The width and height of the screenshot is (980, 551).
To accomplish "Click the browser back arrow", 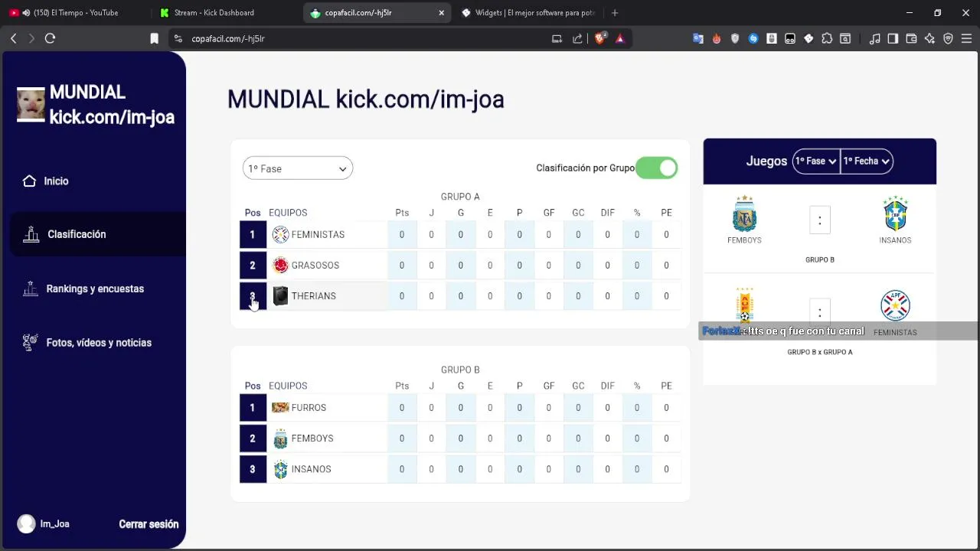I will click(13, 38).
